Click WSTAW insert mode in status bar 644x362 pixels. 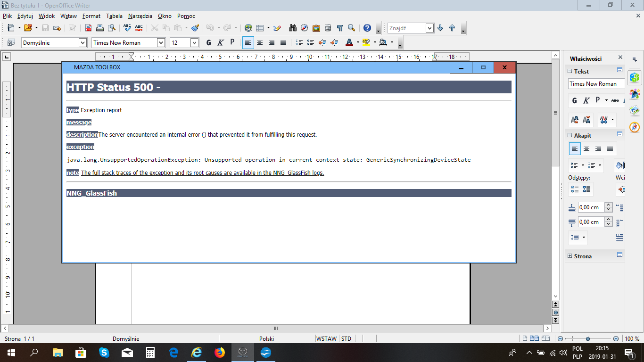pos(326,338)
